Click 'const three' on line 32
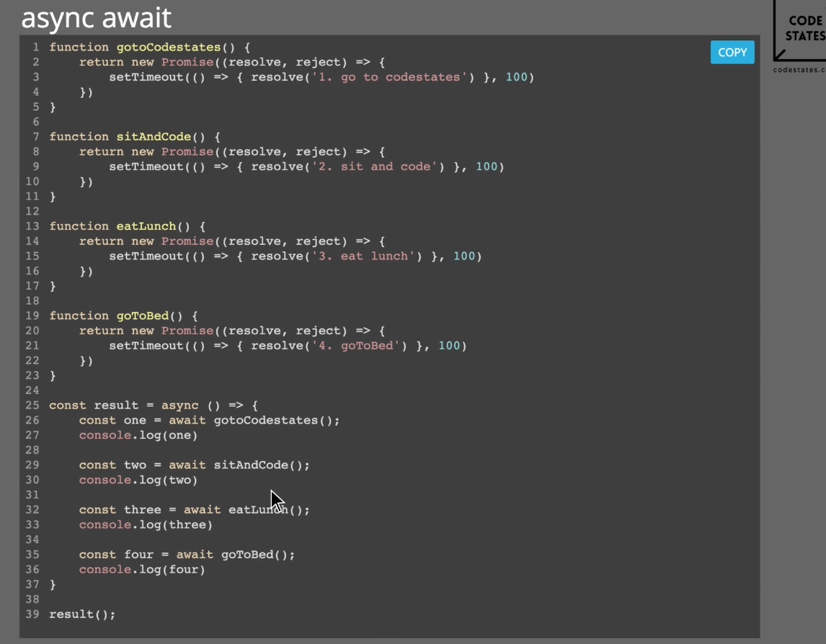The width and height of the screenshot is (826, 644). pos(120,510)
